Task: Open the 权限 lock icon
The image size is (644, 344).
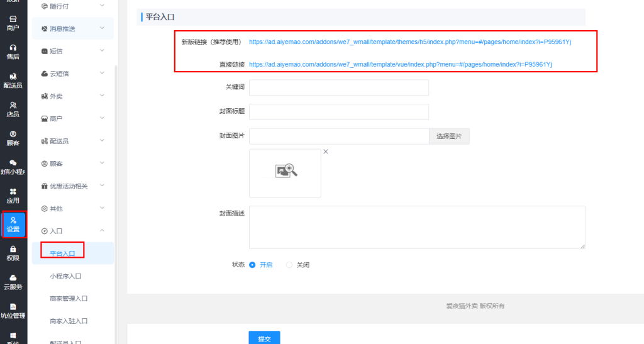Action: [13, 253]
